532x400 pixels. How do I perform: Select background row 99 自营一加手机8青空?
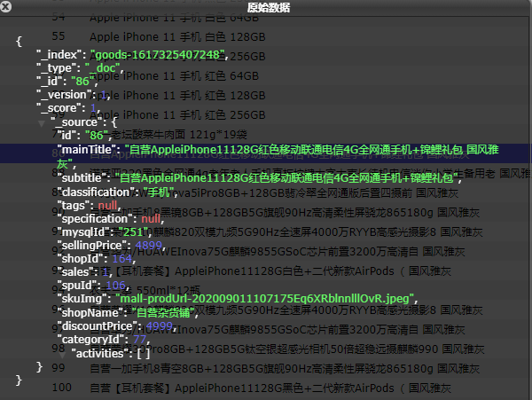click(266, 368)
